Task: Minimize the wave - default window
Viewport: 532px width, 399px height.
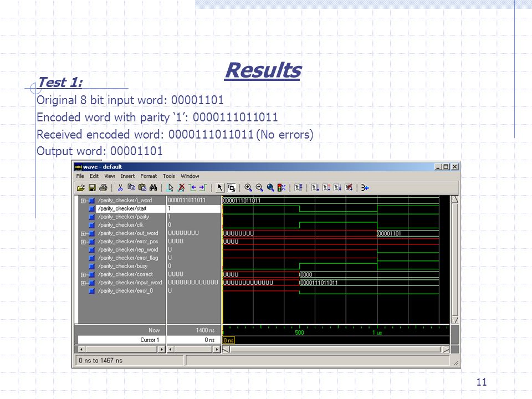Action: pyautogui.click(x=439, y=167)
